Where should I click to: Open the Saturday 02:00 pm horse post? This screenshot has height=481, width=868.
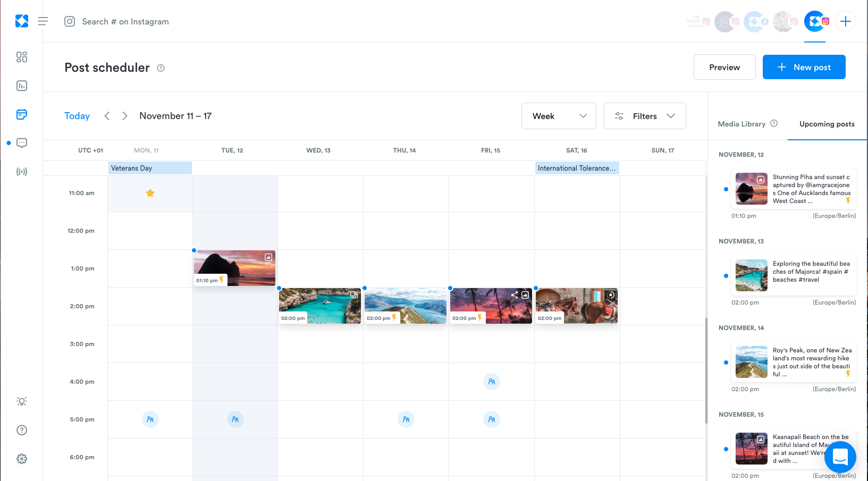(577, 306)
